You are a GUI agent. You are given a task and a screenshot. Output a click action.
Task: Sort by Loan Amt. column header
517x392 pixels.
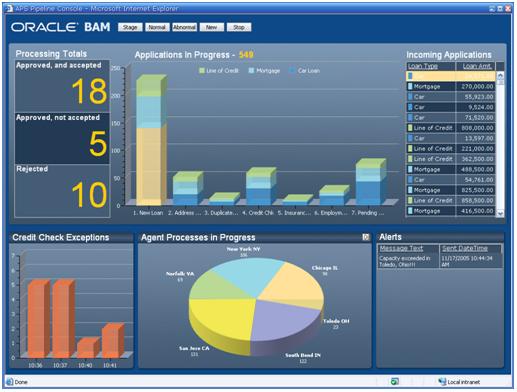point(477,66)
